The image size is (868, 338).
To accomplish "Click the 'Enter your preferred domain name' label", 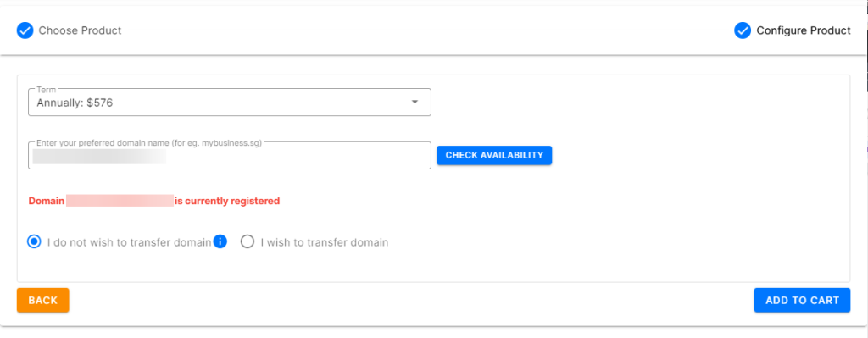I will pyautogui.click(x=149, y=142).
